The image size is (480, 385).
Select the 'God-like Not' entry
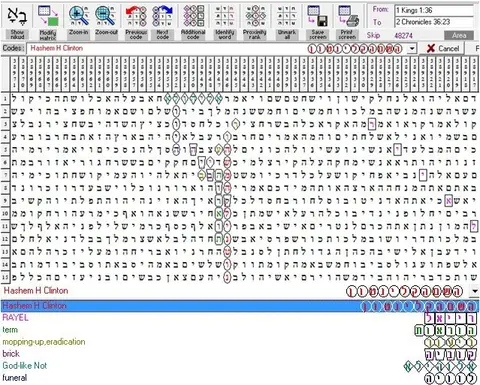[x=240, y=366]
